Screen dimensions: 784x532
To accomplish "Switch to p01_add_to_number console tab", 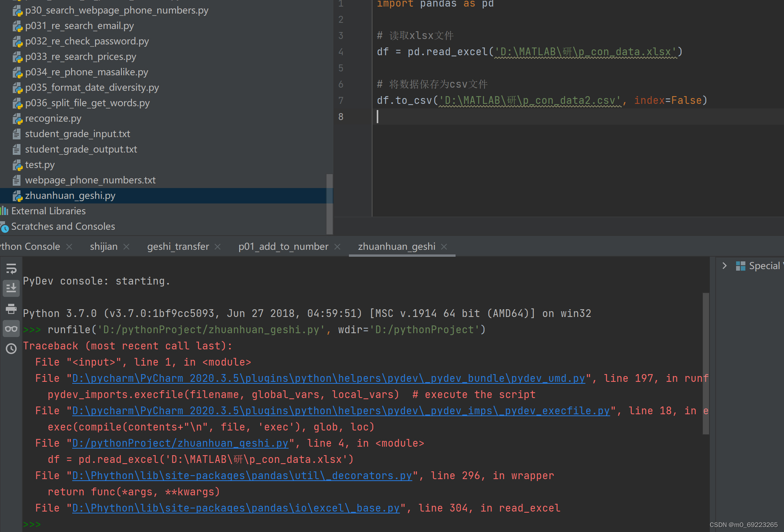I will click(x=283, y=247).
